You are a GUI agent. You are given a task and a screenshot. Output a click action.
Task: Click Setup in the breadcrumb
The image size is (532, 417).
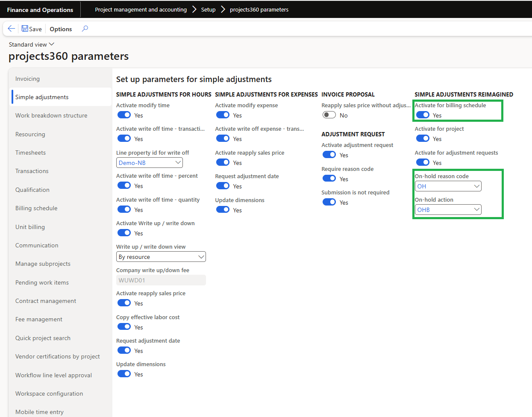coord(208,9)
